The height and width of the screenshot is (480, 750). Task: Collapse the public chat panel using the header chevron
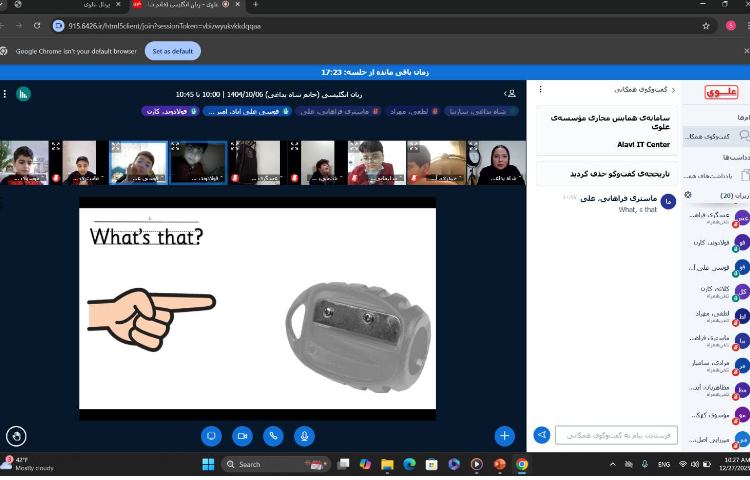[673, 90]
